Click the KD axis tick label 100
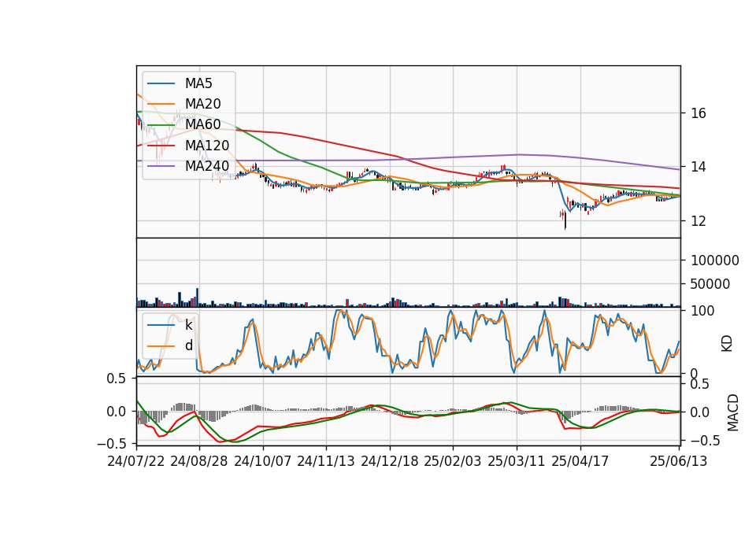The width and height of the screenshot is (756, 543). pyautogui.click(x=702, y=311)
